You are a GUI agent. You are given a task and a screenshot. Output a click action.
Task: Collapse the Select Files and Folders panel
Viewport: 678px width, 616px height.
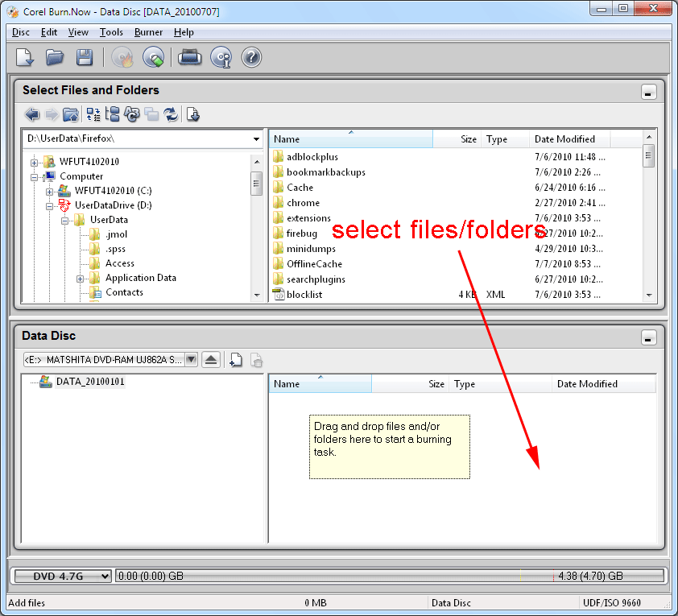coord(648,92)
